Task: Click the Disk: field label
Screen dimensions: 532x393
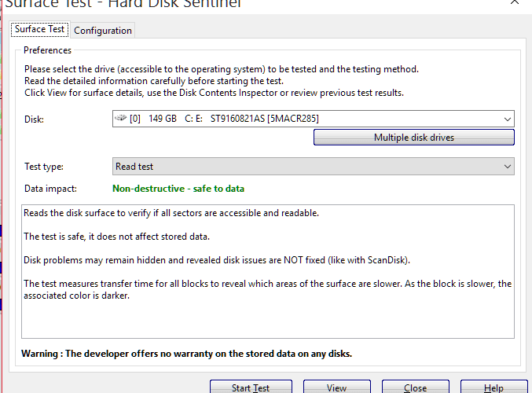Action: point(34,119)
